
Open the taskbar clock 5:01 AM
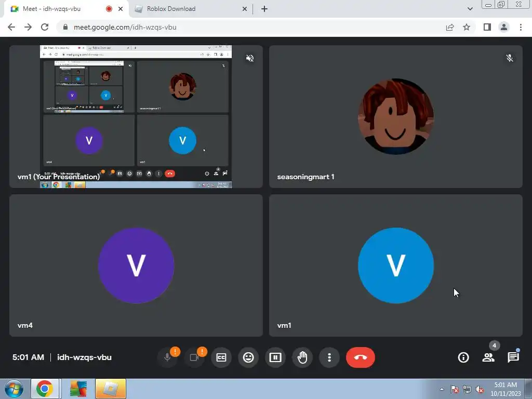coord(506,389)
